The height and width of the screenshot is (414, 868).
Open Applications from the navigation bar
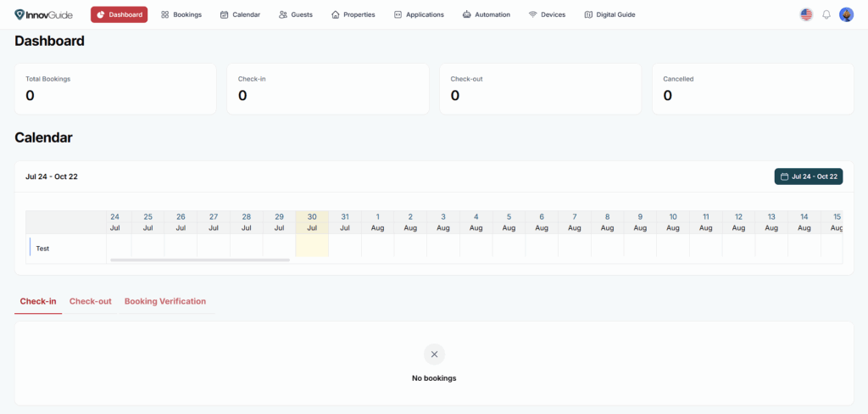(419, 14)
